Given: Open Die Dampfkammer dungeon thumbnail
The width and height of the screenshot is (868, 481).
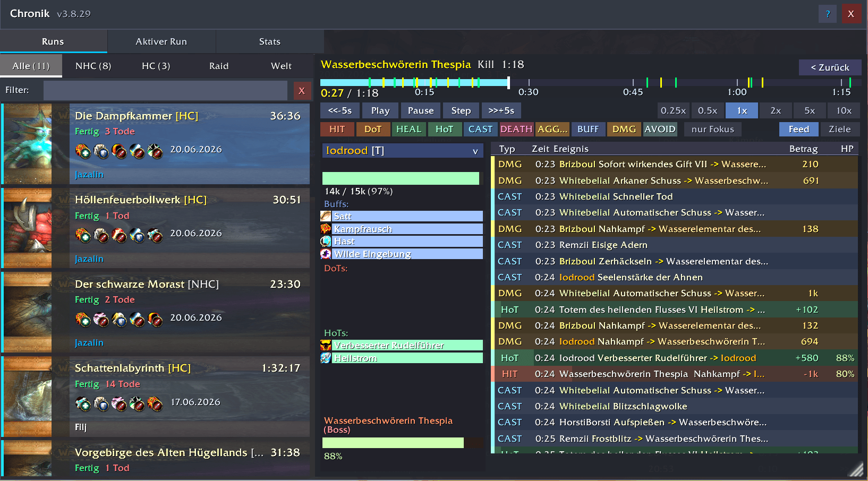Looking at the screenshot, I should pos(28,144).
